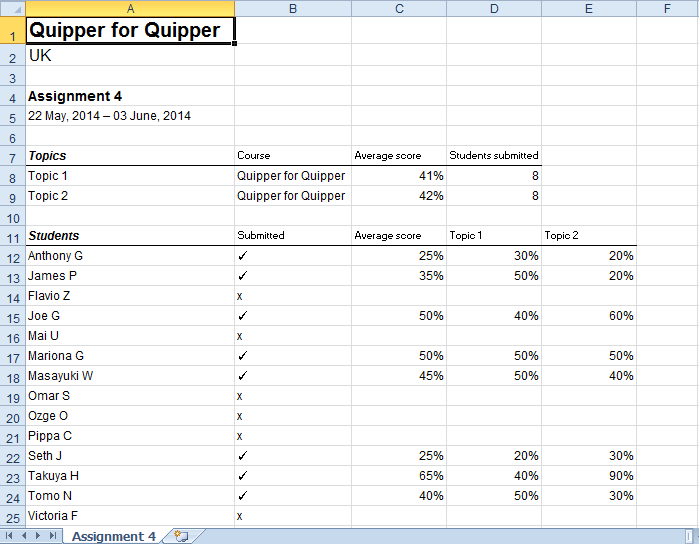Select Mariona G name cell
The image size is (699, 544).
(130, 356)
